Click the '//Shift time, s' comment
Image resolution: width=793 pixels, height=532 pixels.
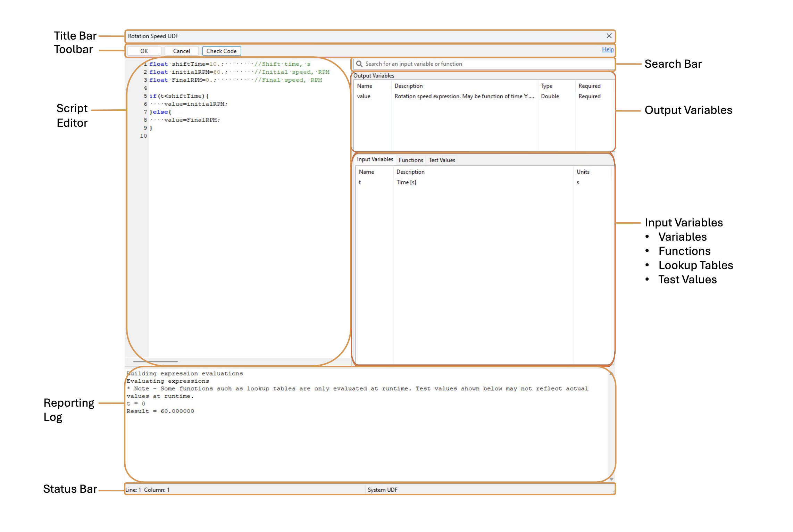282,64
